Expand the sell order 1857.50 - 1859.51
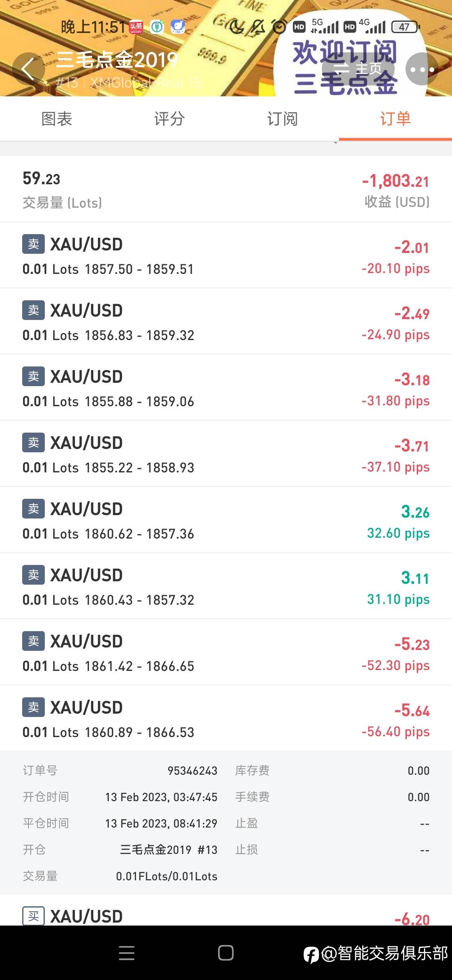Viewport: 452px width, 980px height. (x=226, y=255)
